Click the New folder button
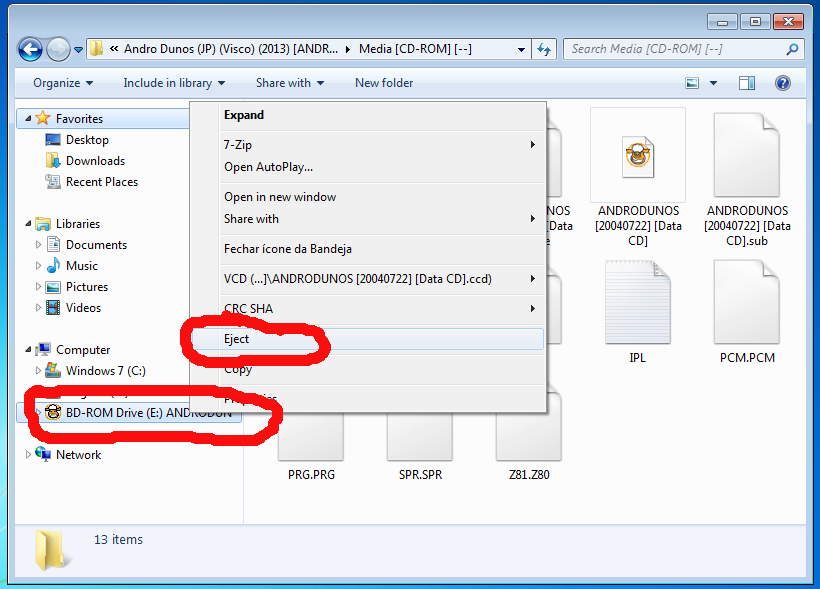Viewport: 820px width, 589px height. click(384, 83)
